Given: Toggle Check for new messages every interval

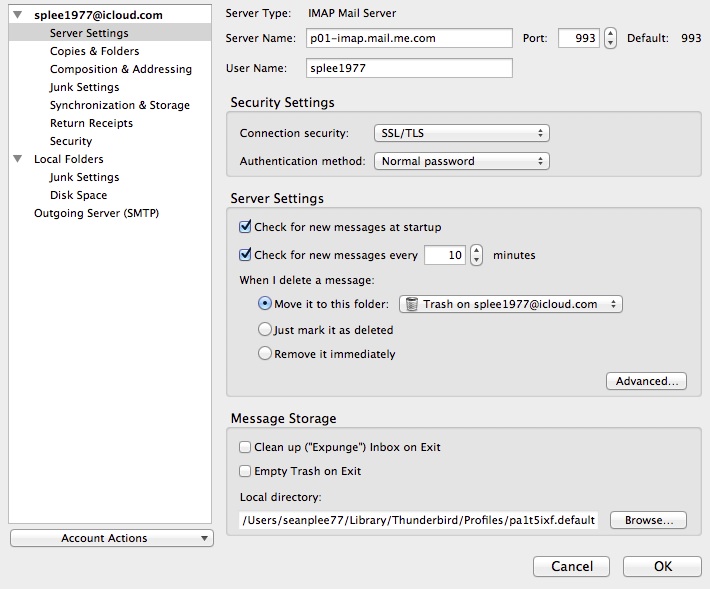Looking at the screenshot, I should [x=245, y=254].
